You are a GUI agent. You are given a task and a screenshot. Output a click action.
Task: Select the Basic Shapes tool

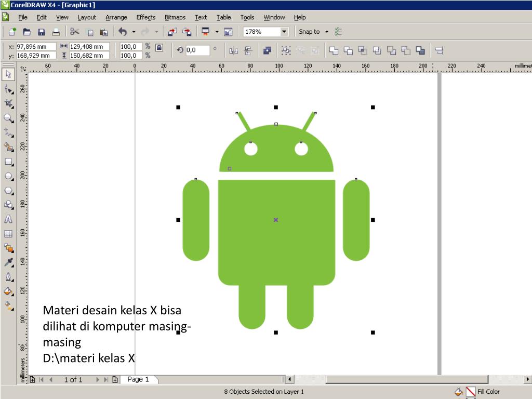8,205
